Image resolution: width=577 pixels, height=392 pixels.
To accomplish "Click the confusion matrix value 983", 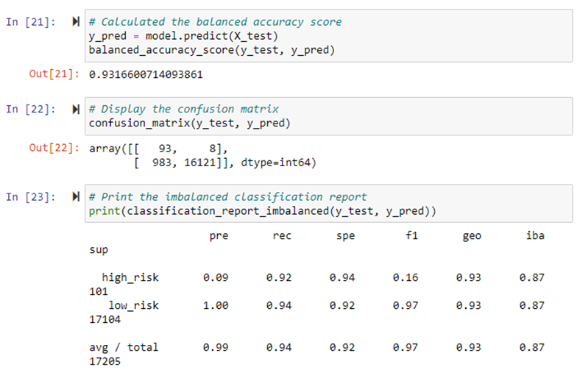I will pos(162,163).
